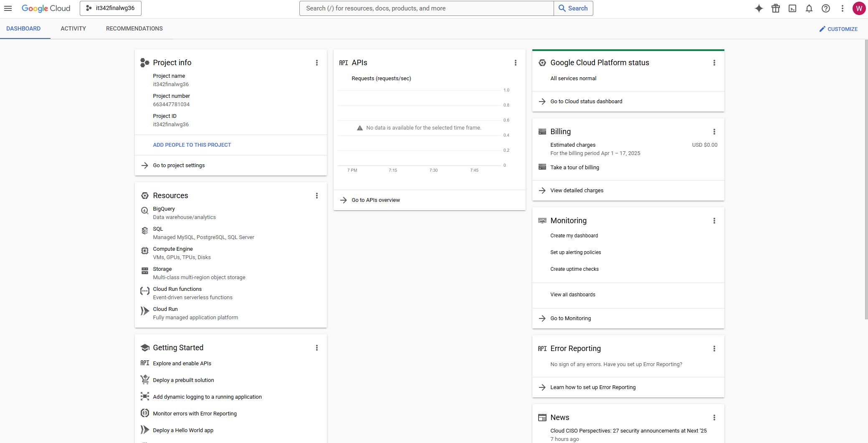The image size is (868, 443).
Task: Open the notifications bell
Action: [809, 8]
